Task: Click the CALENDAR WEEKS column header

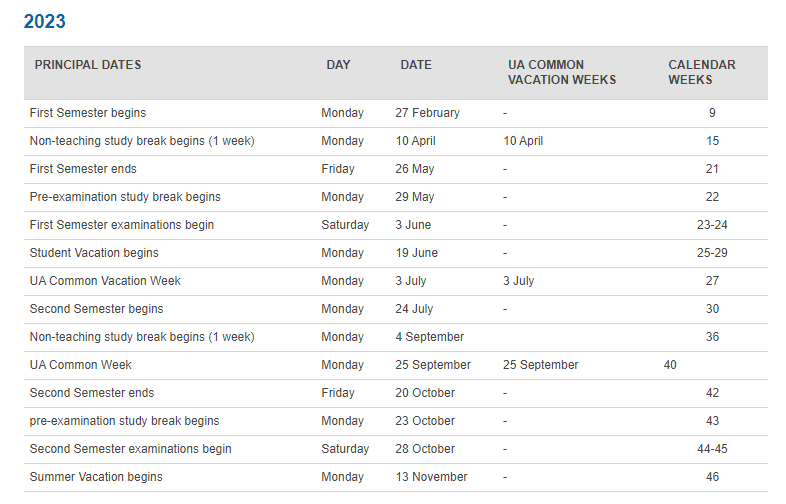Action: point(702,72)
